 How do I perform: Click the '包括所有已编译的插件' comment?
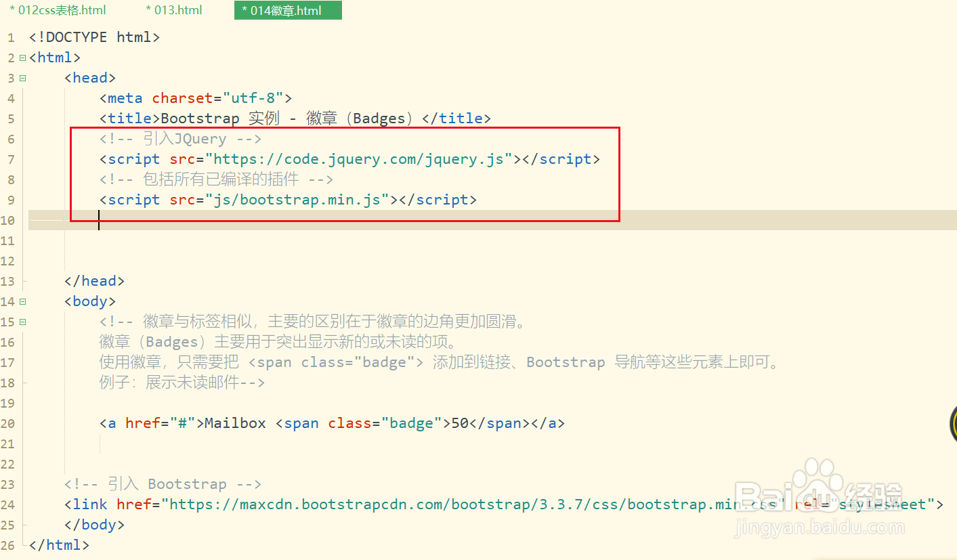click(x=216, y=179)
